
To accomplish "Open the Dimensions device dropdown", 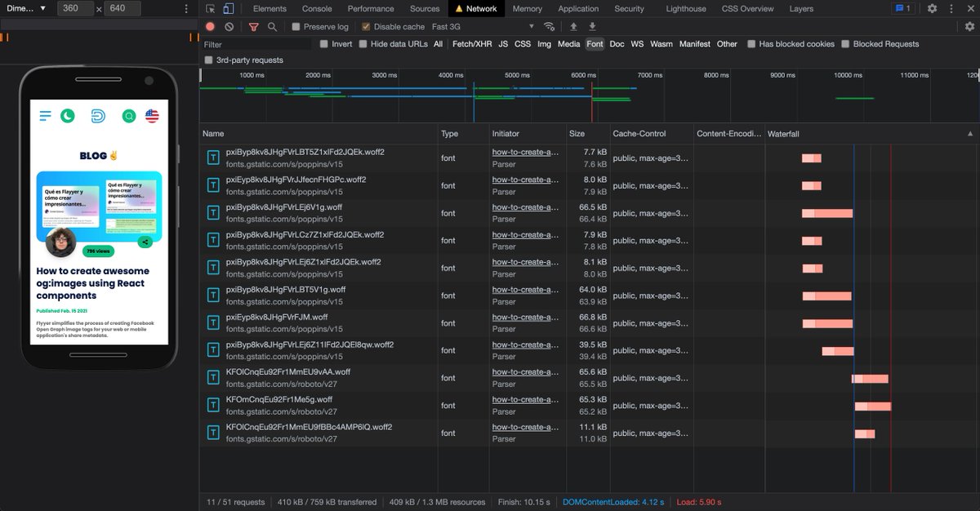I will click(x=24, y=8).
